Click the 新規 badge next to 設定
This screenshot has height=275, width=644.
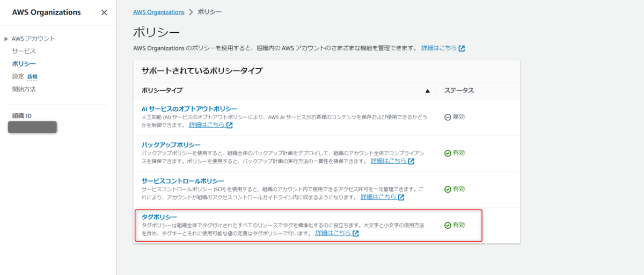[32, 77]
